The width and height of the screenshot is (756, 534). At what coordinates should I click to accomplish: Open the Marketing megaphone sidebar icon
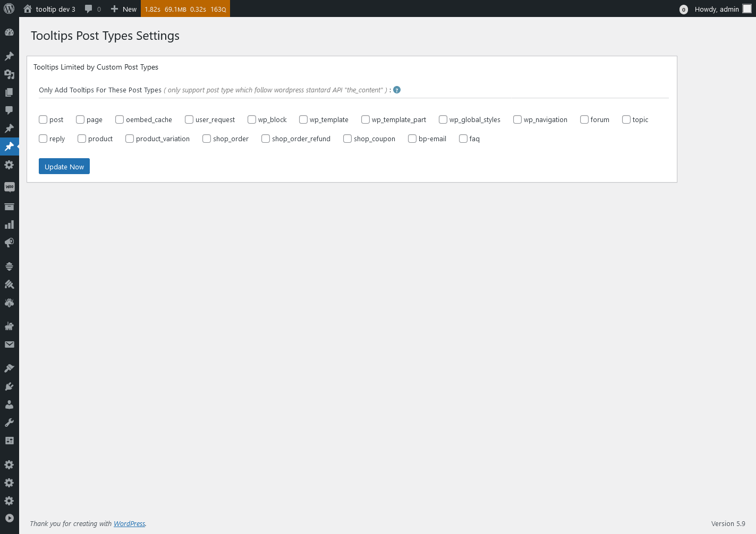9,243
